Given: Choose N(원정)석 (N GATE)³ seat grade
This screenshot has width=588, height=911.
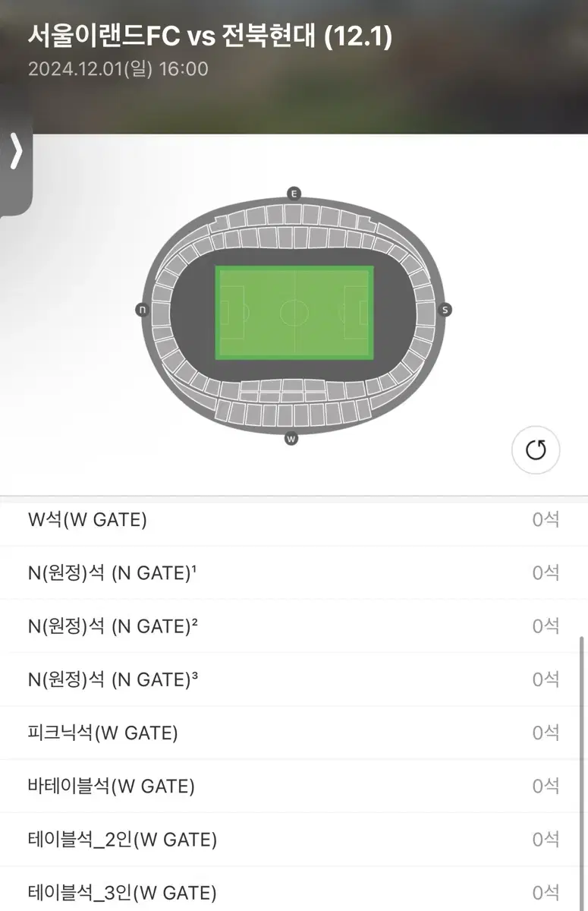Looking at the screenshot, I should click(294, 679).
